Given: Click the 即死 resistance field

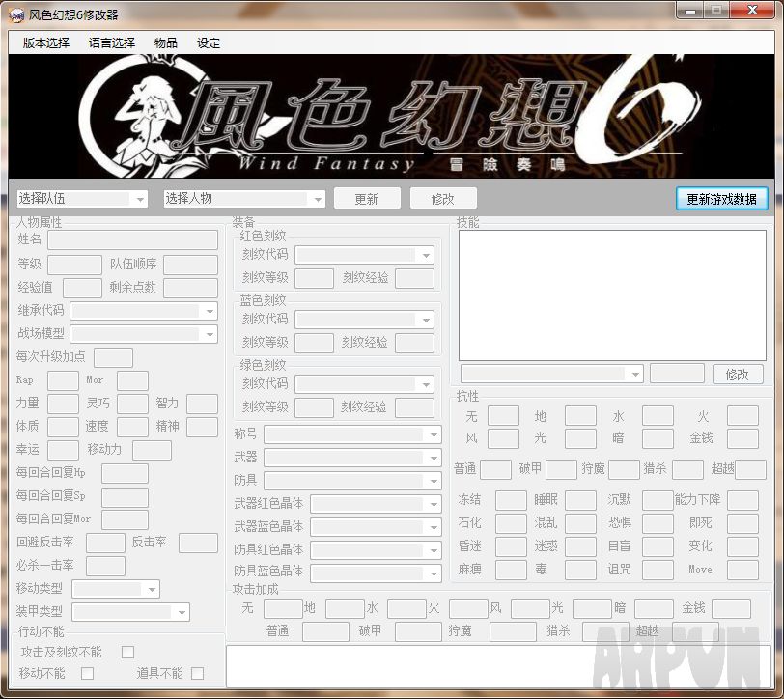Looking at the screenshot, I should (742, 523).
